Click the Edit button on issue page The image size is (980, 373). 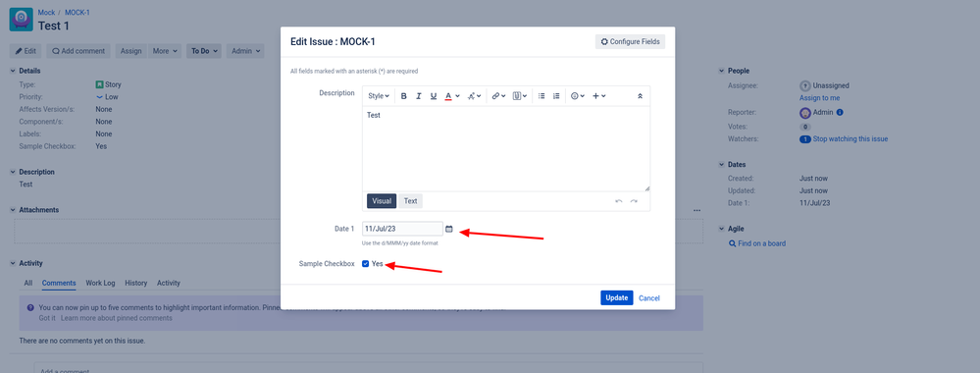26,51
